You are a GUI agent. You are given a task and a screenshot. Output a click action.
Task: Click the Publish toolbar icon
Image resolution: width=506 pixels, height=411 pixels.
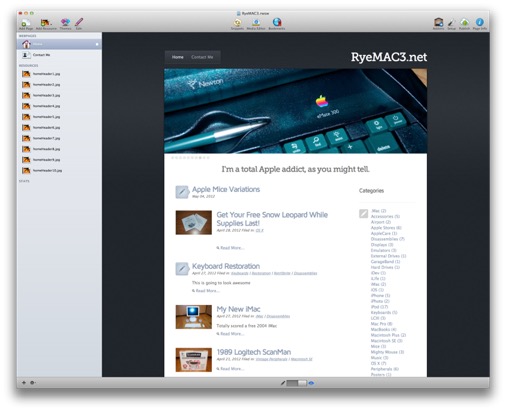[464, 23]
